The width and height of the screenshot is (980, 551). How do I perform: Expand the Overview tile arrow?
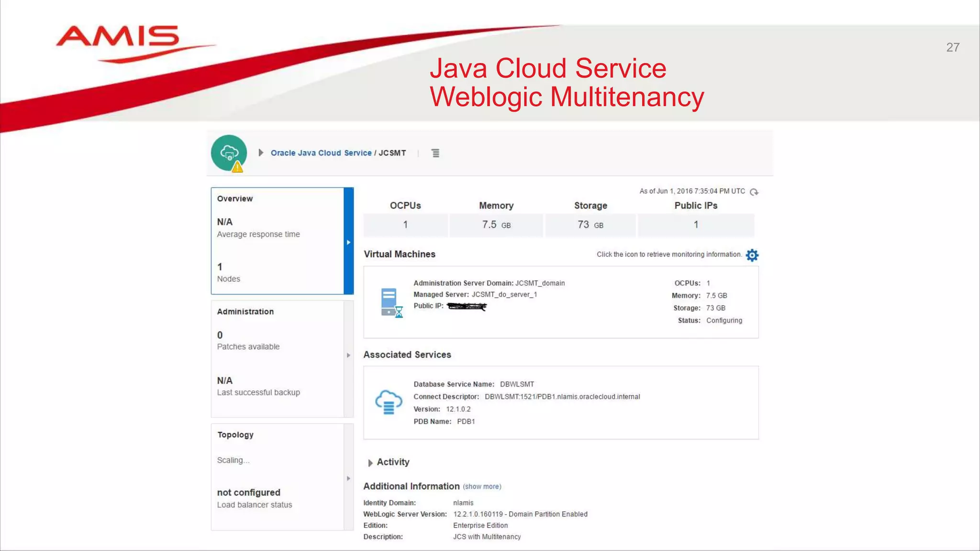pos(349,242)
